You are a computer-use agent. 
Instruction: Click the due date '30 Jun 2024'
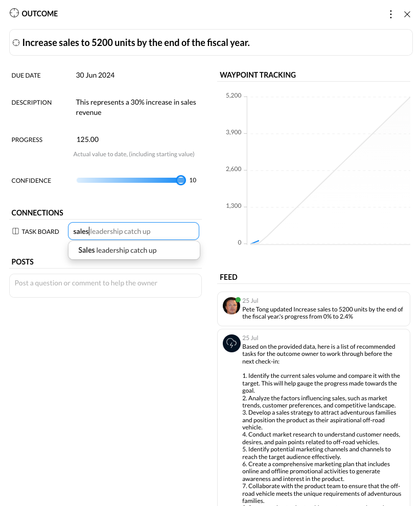tap(95, 75)
